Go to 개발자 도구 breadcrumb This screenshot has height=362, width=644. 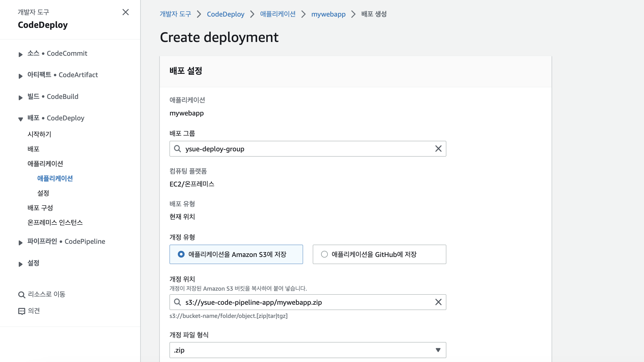[175, 14]
